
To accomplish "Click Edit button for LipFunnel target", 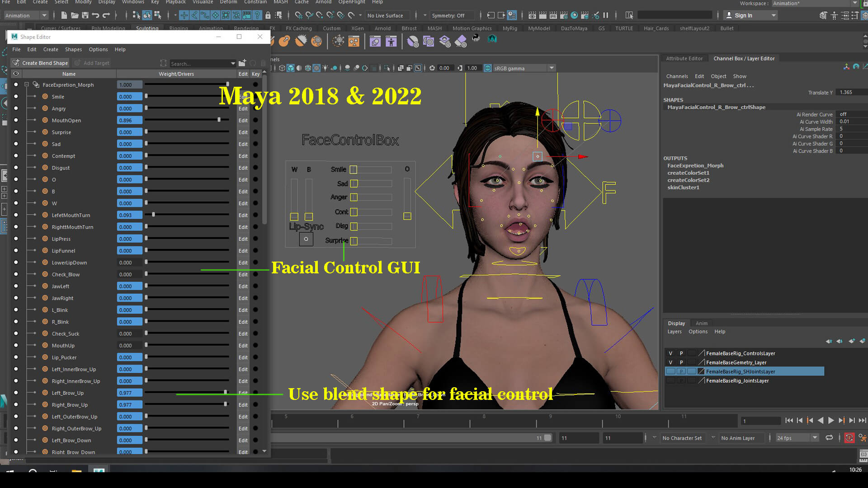I will point(243,251).
